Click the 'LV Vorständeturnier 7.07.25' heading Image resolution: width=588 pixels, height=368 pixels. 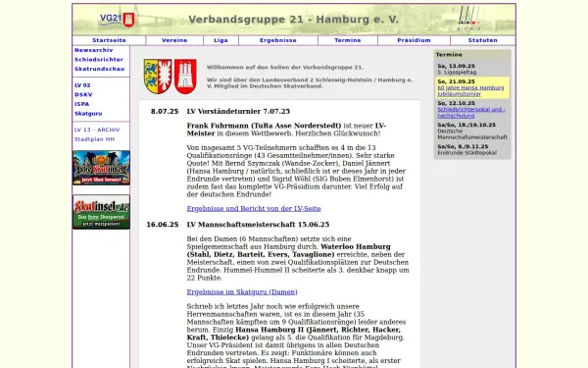[238, 112]
